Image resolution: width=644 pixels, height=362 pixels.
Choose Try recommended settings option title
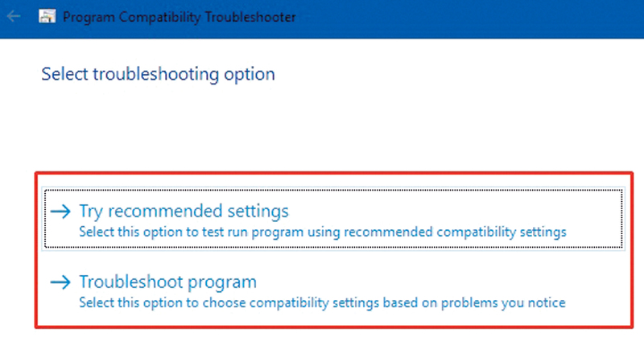pyautogui.click(x=184, y=212)
